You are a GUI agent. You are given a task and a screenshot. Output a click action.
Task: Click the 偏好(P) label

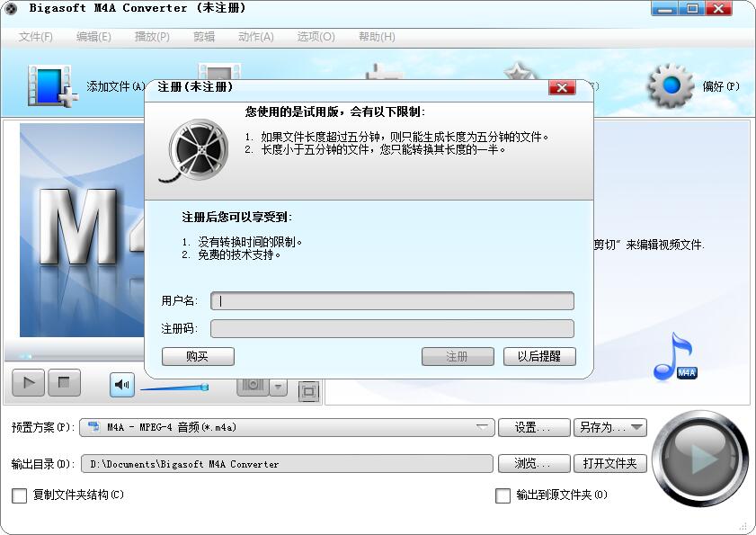point(721,86)
